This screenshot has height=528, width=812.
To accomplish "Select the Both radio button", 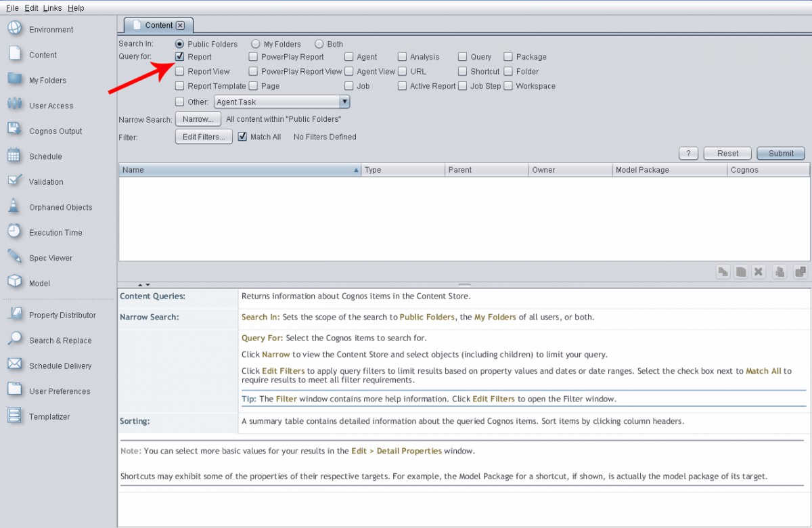I will pyautogui.click(x=319, y=44).
